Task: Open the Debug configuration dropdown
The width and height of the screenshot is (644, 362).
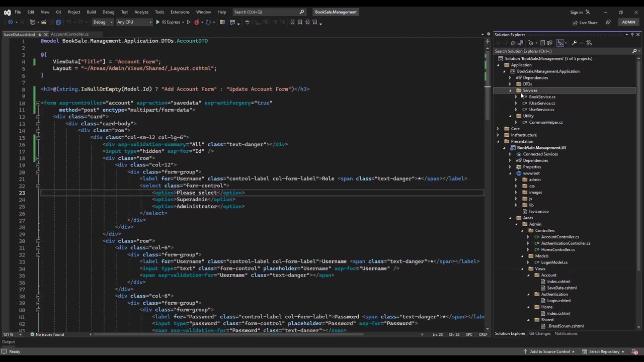Action: click(103, 22)
